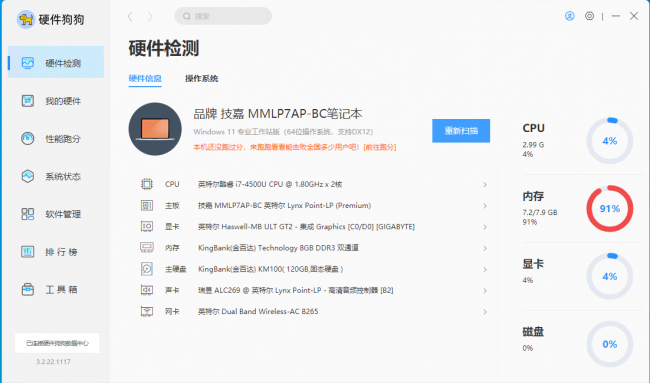Click the 硬件狗狗 dog logo icon

[x=26, y=19]
